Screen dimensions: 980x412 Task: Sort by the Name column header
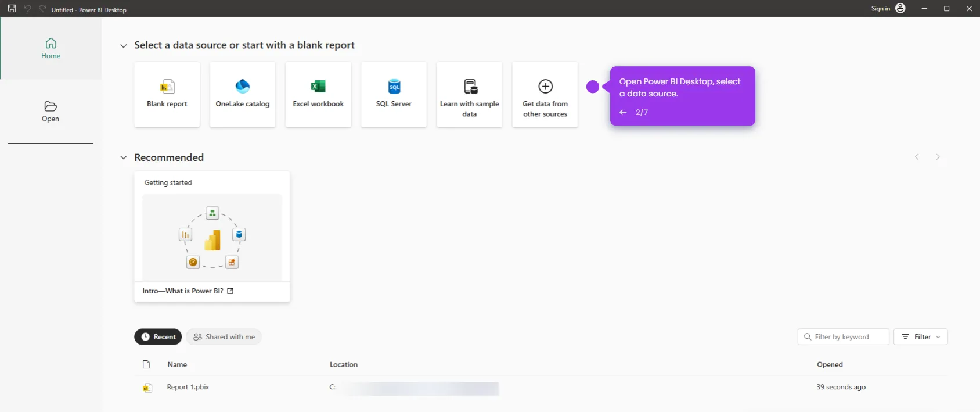pos(177,365)
